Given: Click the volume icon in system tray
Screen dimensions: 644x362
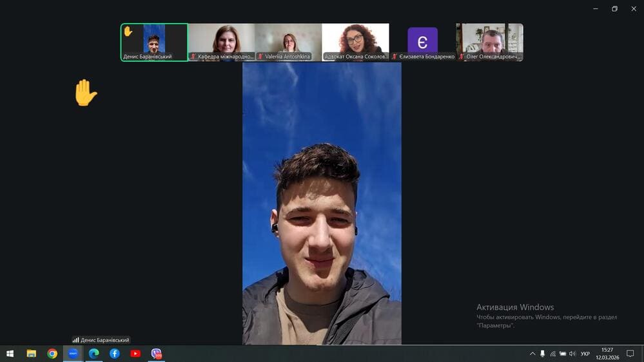Looking at the screenshot, I should 572,354.
